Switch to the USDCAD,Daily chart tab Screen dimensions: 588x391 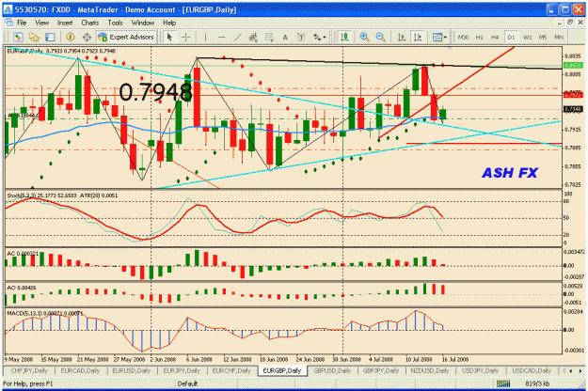[x=532, y=370]
